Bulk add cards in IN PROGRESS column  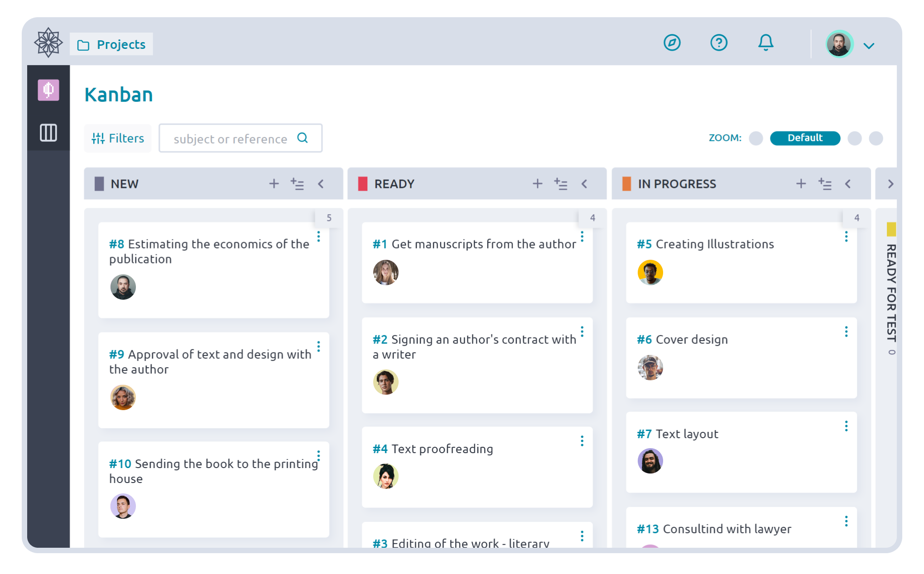pos(825,183)
